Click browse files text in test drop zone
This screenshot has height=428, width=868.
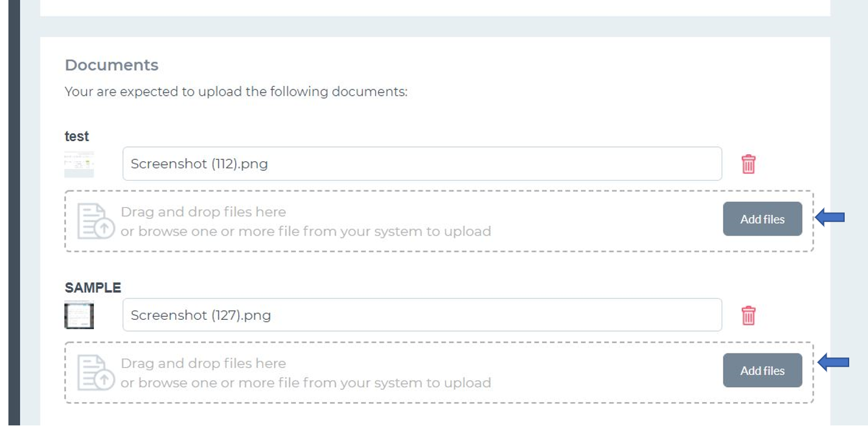[306, 231]
